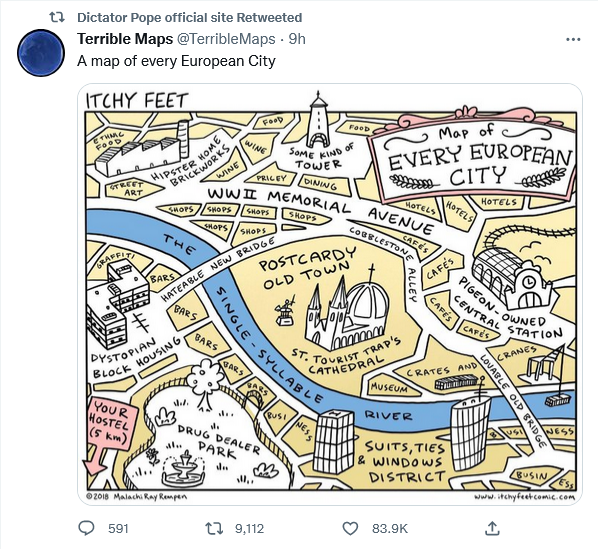Click the Map of Every European City banner
This screenshot has height=549, width=598.
pyautogui.click(x=473, y=156)
